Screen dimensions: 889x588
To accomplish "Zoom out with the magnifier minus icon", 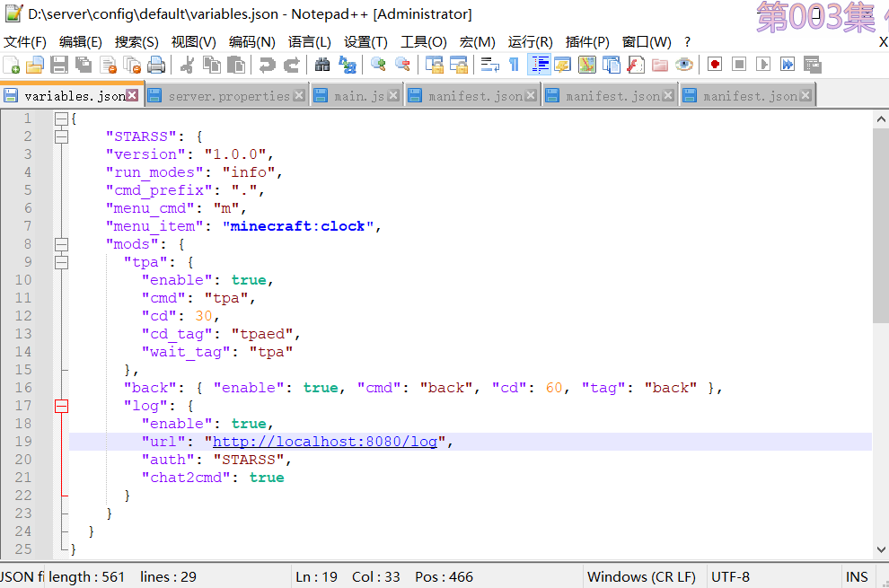I will coord(402,66).
